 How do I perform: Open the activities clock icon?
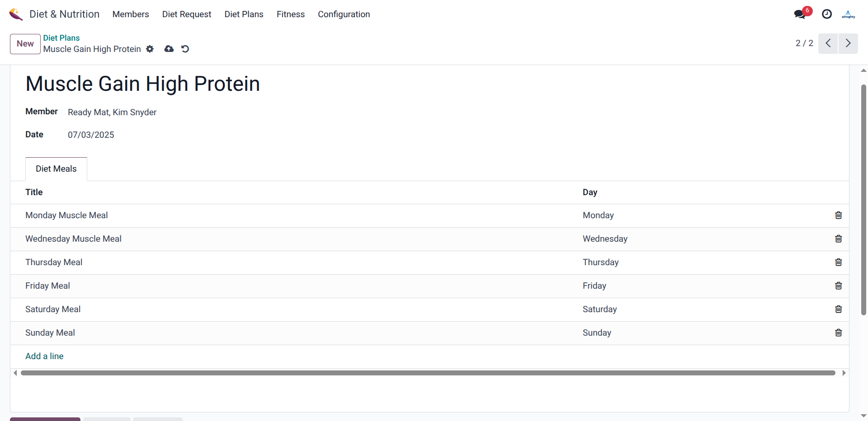pyautogui.click(x=826, y=14)
